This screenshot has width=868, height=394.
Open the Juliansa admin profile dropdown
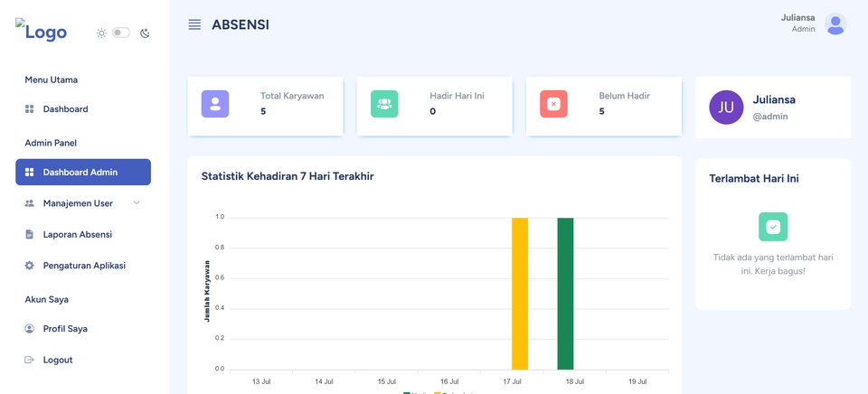coord(813,23)
